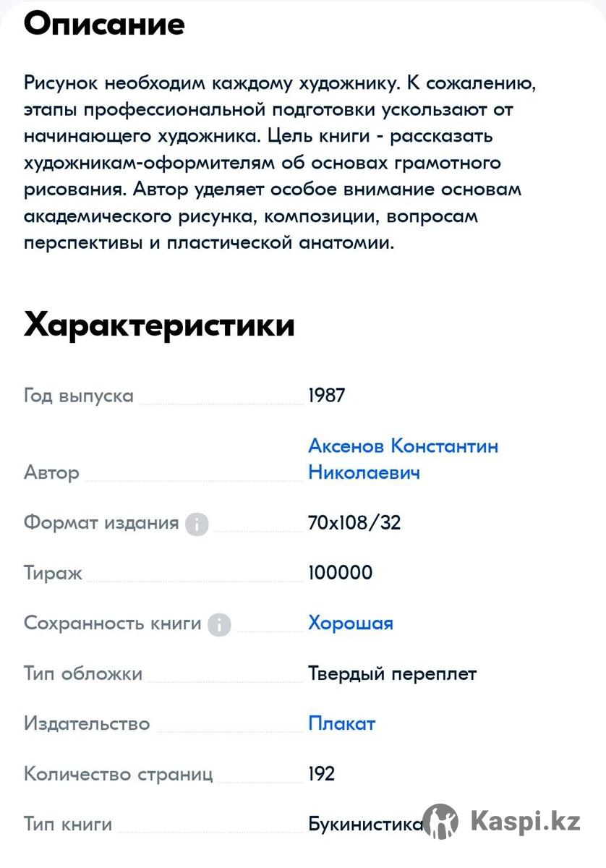Click the Год выпуска label
Screen dimensions: 606x868
click(x=79, y=396)
